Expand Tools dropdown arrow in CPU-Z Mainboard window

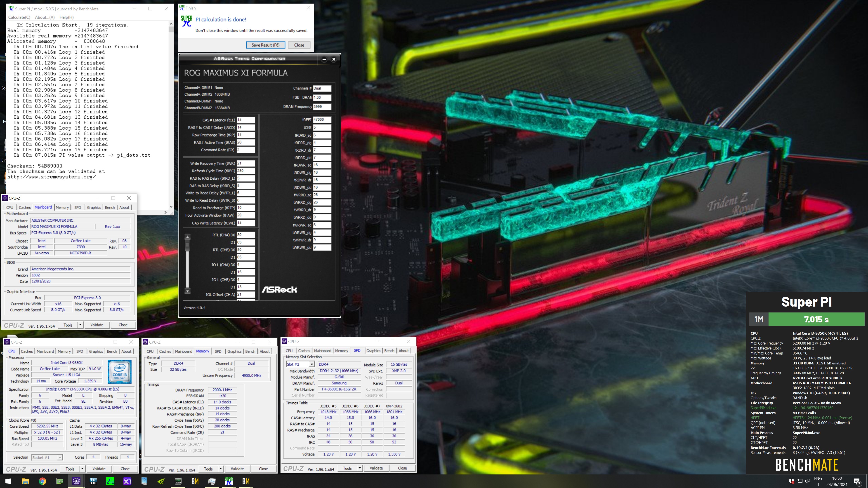80,325
